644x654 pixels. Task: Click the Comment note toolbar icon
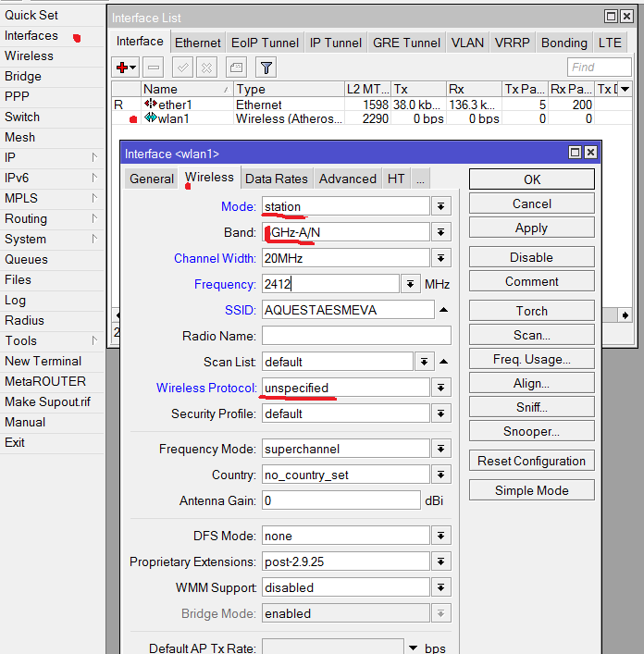(x=236, y=68)
